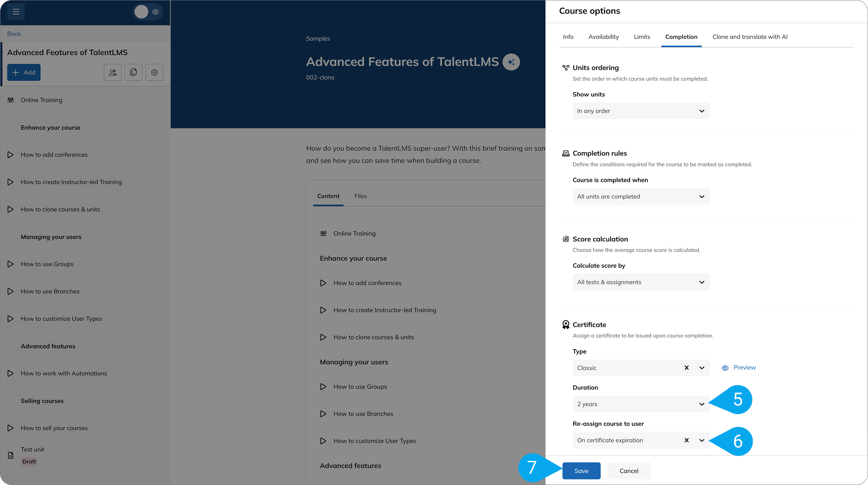Click the clone course icon
This screenshot has width=868, height=485.
tap(133, 72)
